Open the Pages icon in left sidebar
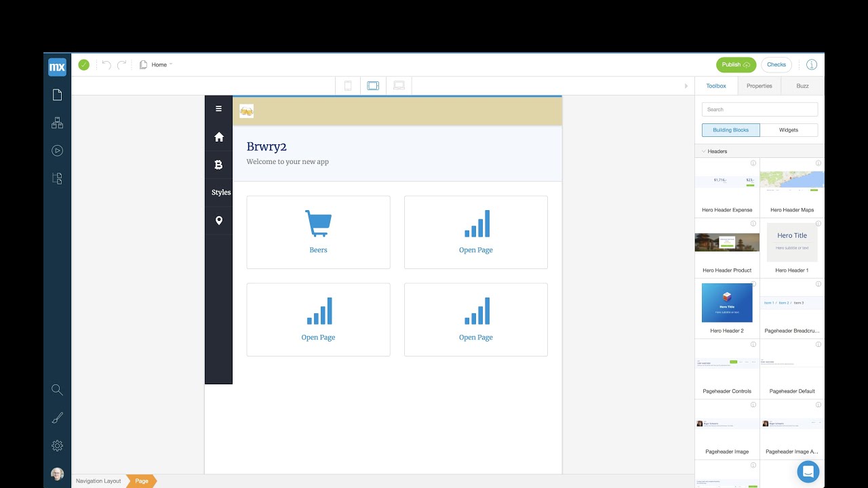 [57, 95]
